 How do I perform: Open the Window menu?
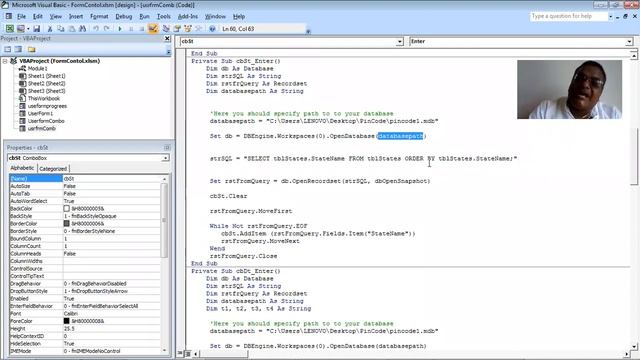(215, 16)
